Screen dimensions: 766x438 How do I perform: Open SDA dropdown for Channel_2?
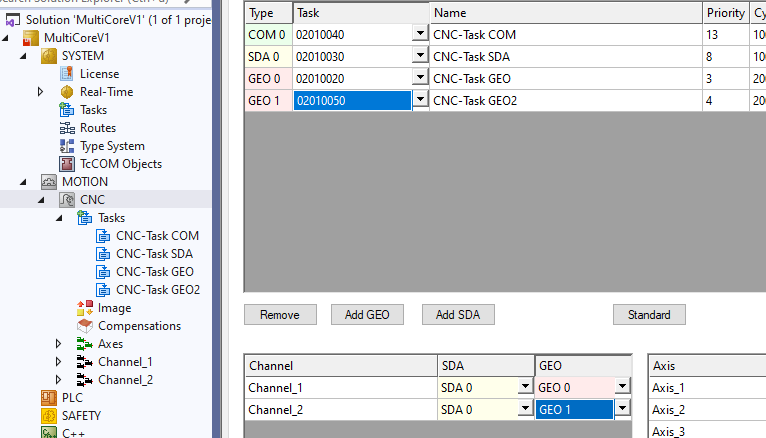[x=525, y=408]
